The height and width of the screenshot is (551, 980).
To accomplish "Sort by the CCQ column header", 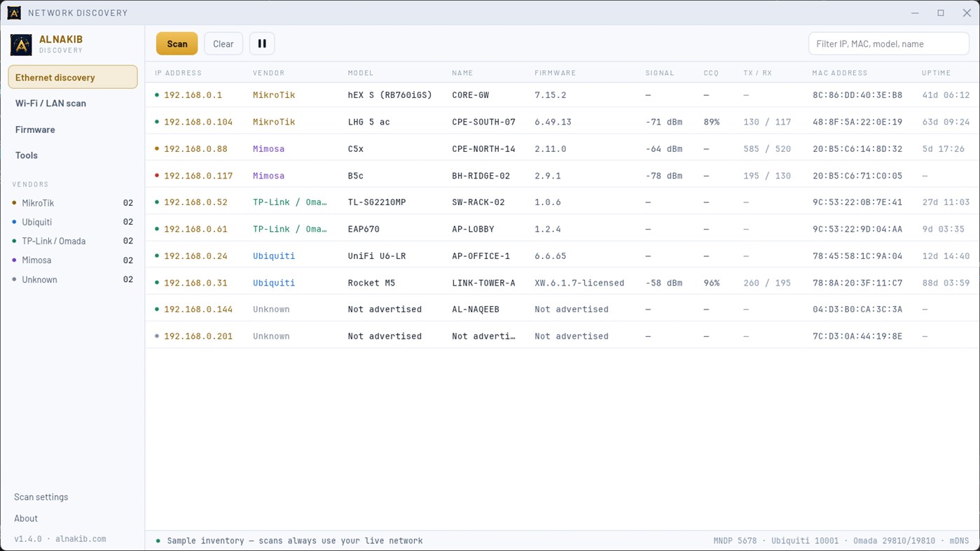I will click(711, 73).
